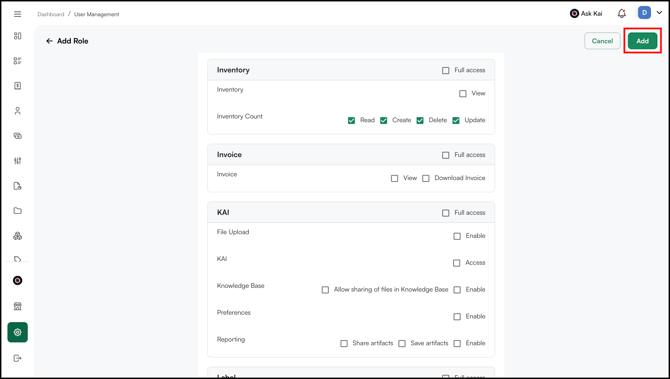Open the purple Kai circle icon in sidebar

coord(18,280)
